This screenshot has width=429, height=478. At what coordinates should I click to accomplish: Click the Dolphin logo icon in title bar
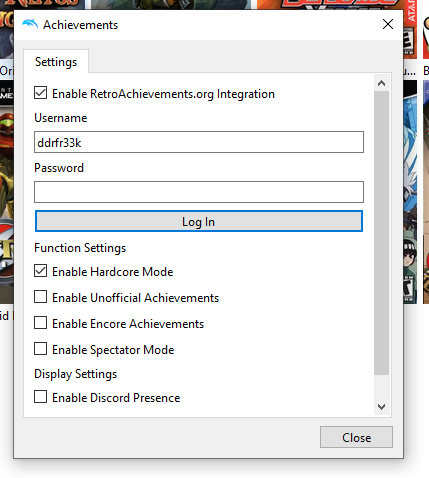pos(30,24)
